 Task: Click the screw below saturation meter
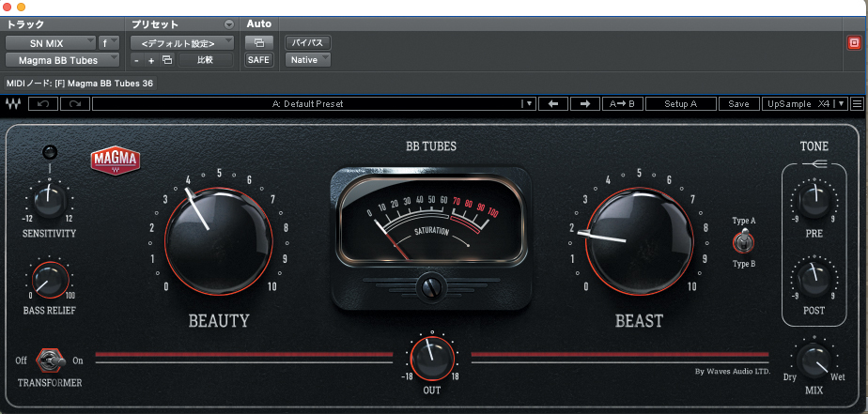(430, 287)
